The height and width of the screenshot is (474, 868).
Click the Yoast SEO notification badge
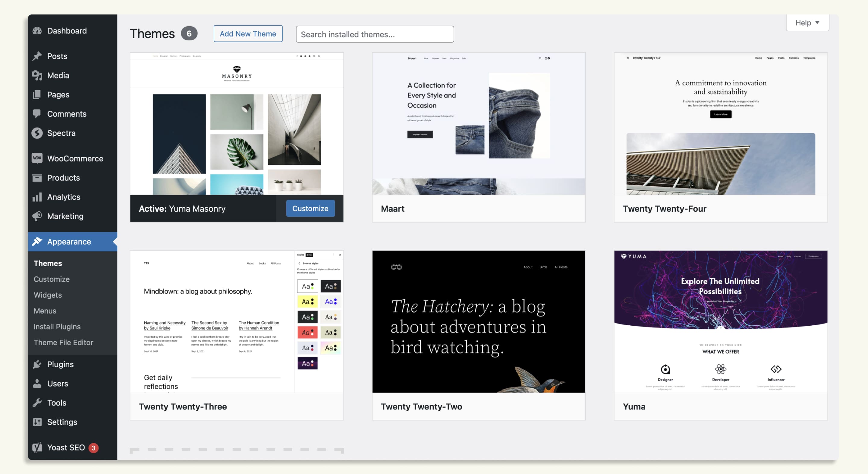tap(93, 448)
